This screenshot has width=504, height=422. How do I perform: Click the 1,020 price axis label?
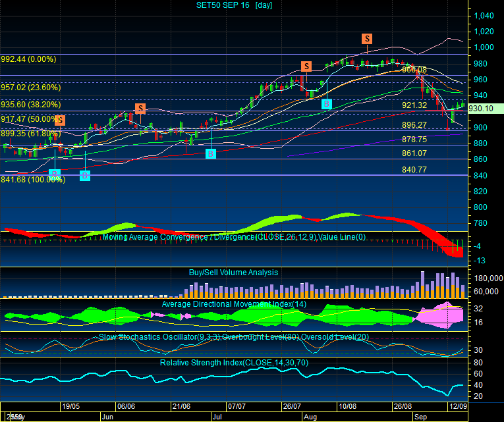click(484, 32)
